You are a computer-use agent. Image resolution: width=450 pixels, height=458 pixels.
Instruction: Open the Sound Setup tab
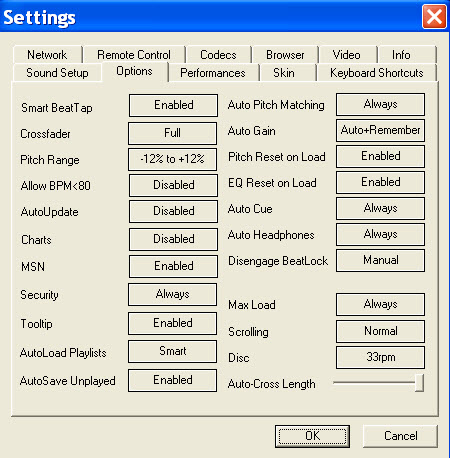click(x=57, y=73)
